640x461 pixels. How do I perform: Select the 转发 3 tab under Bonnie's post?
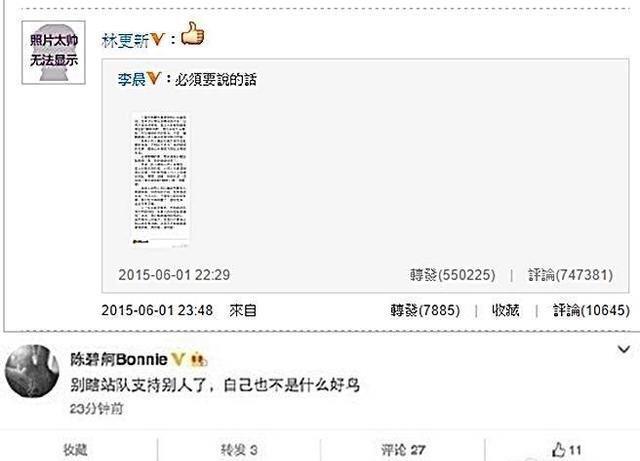click(x=239, y=450)
